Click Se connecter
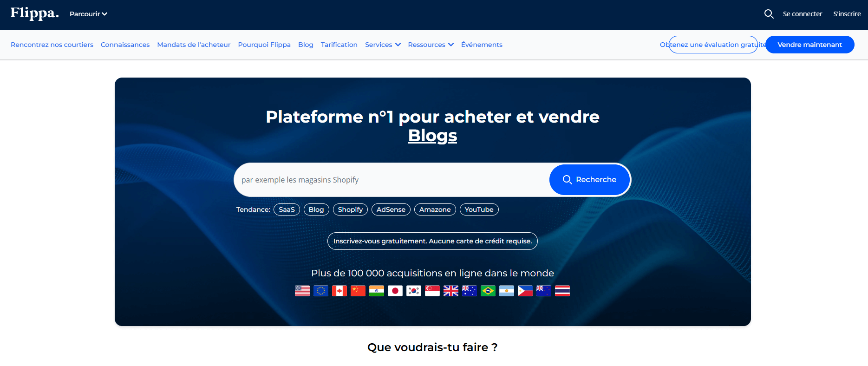Viewport: 868px width, 366px height. pyautogui.click(x=803, y=14)
